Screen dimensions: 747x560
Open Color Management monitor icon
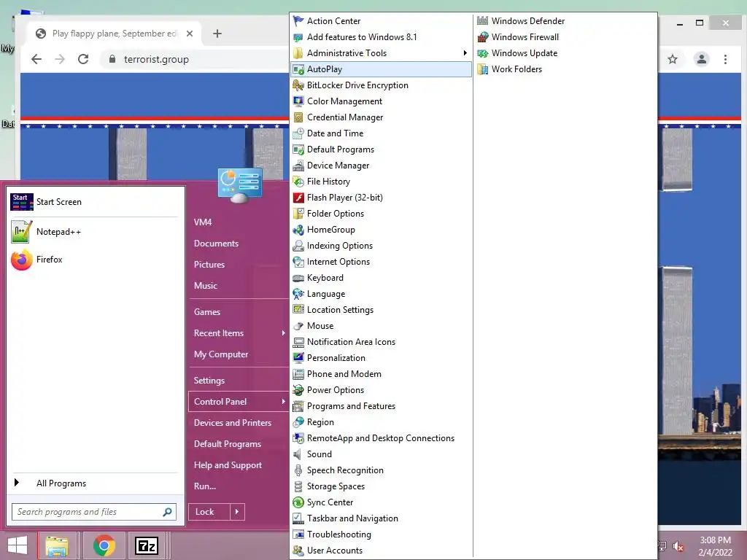298,101
